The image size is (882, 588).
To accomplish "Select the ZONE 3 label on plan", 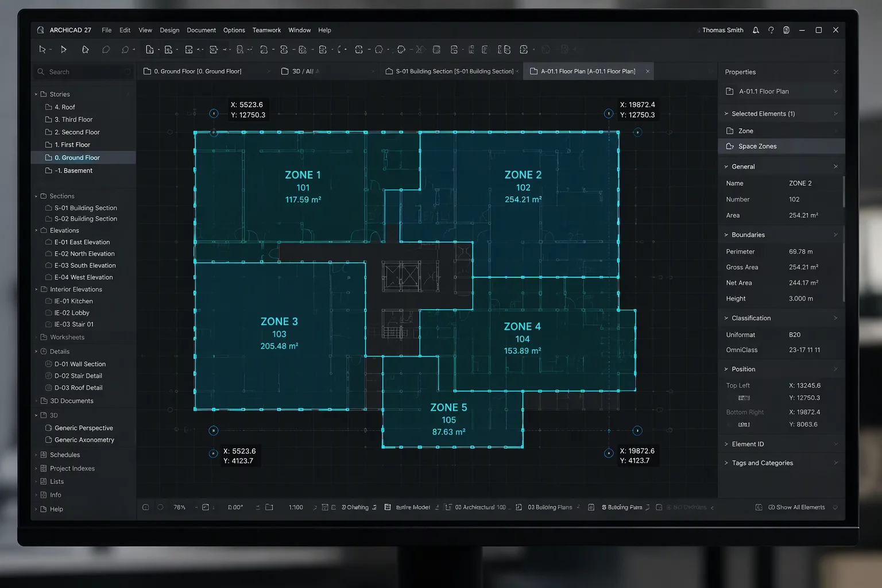I will pos(279,322).
